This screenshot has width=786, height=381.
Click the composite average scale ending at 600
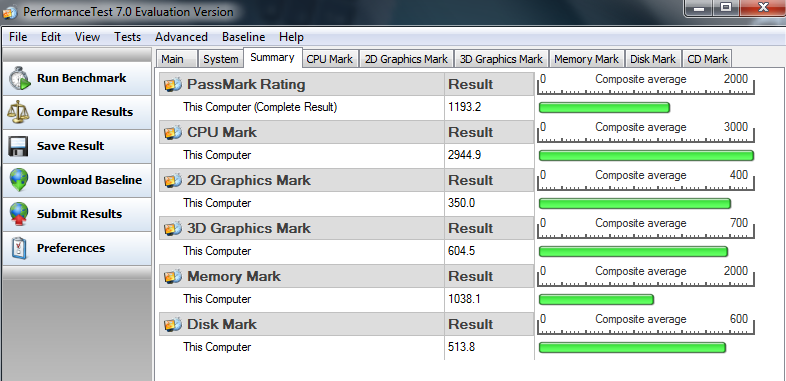tap(646, 324)
